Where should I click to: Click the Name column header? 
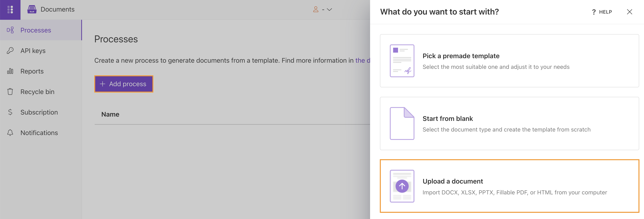pos(110,114)
